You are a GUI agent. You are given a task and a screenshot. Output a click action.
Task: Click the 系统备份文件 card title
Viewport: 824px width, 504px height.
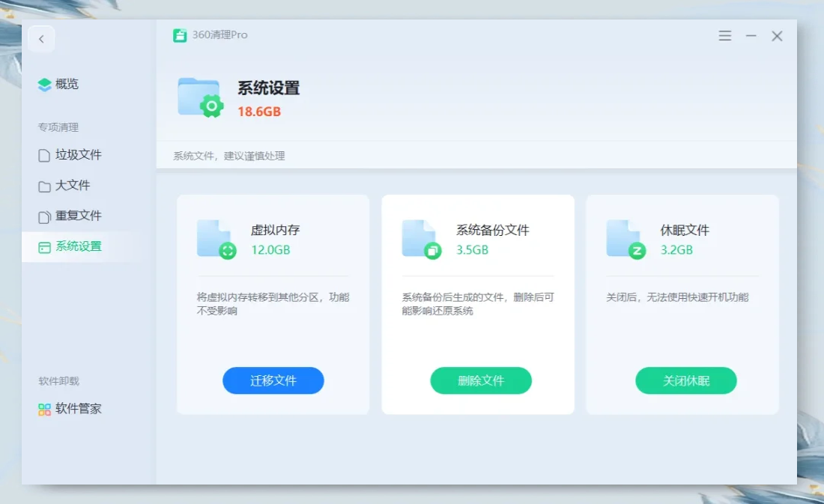click(x=492, y=230)
